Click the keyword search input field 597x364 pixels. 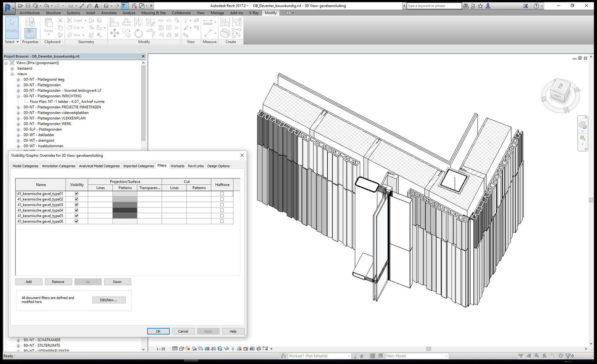(434, 6)
